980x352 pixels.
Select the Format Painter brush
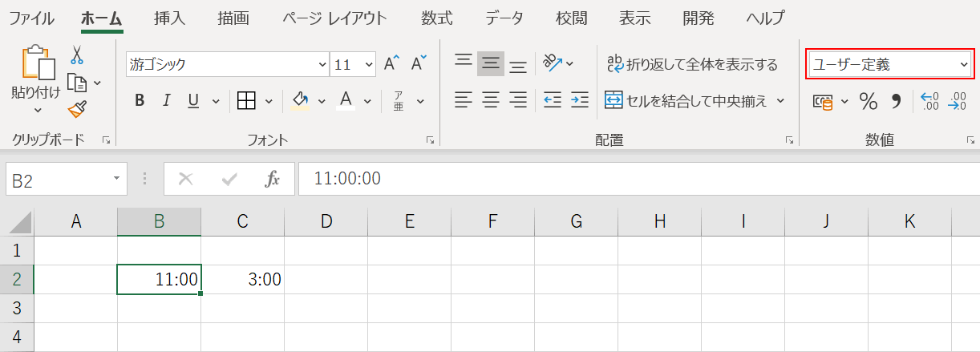point(77,109)
